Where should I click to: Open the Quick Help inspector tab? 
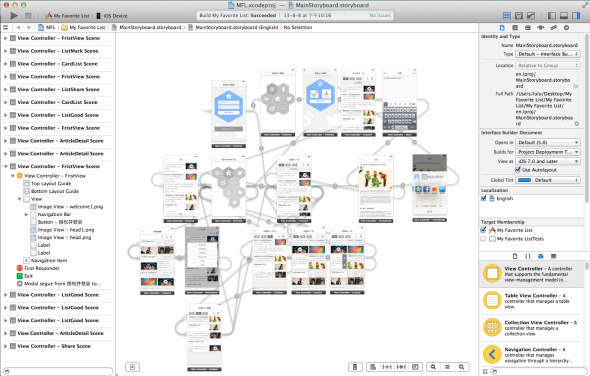click(x=515, y=27)
